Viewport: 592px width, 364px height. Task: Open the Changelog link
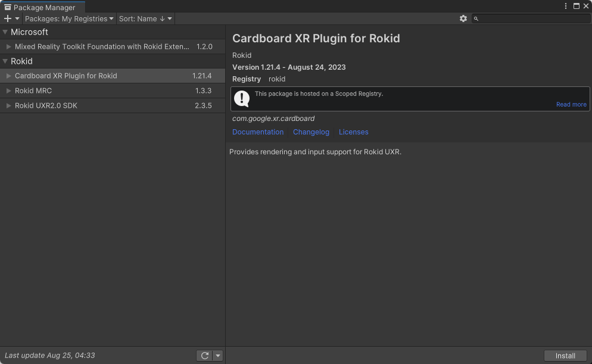(x=311, y=132)
